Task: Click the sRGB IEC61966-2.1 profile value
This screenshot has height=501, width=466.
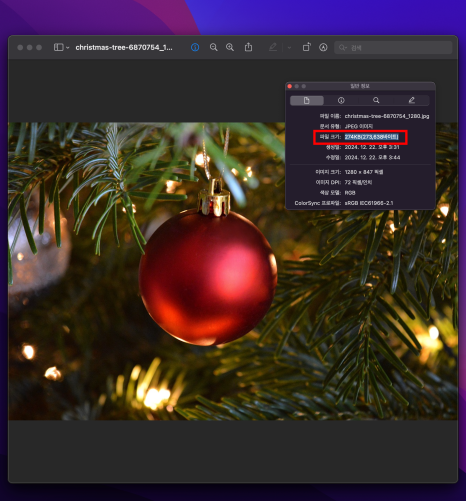Action: 369,203
